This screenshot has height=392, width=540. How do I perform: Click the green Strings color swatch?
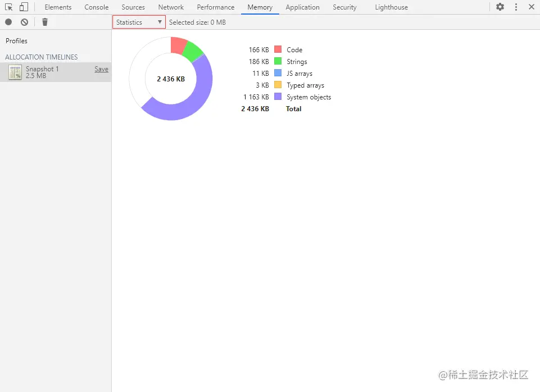point(278,61)
